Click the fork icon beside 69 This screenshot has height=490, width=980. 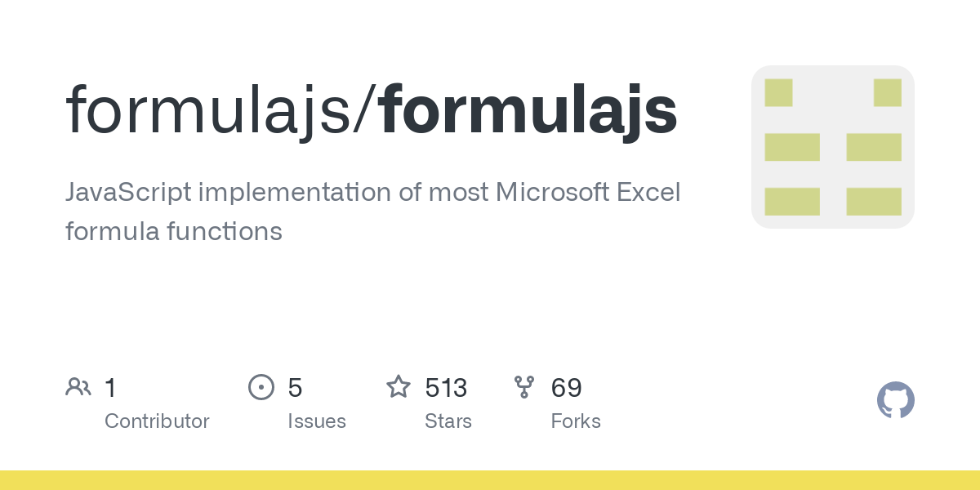tap(524, 387)
